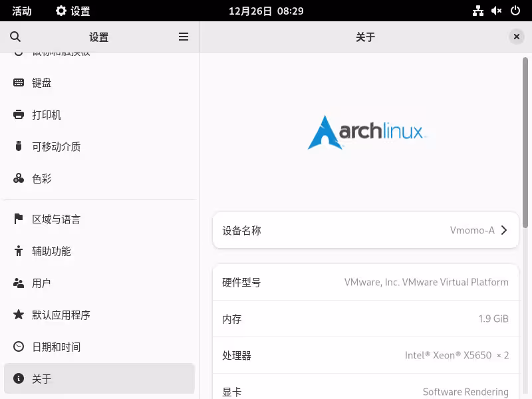Click the 硬件型号 label
The height and width of the screenshot is (399, 532).
(x=241, y=282)
